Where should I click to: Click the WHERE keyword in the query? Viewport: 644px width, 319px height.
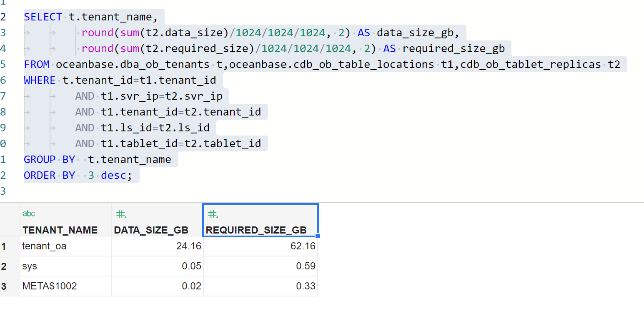[x=40, y=80]
